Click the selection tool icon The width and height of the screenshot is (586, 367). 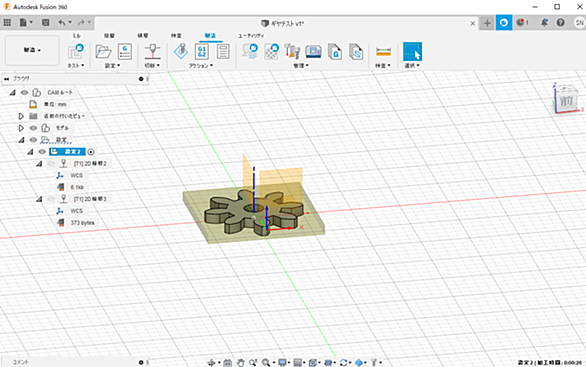(x=412, y=52)
